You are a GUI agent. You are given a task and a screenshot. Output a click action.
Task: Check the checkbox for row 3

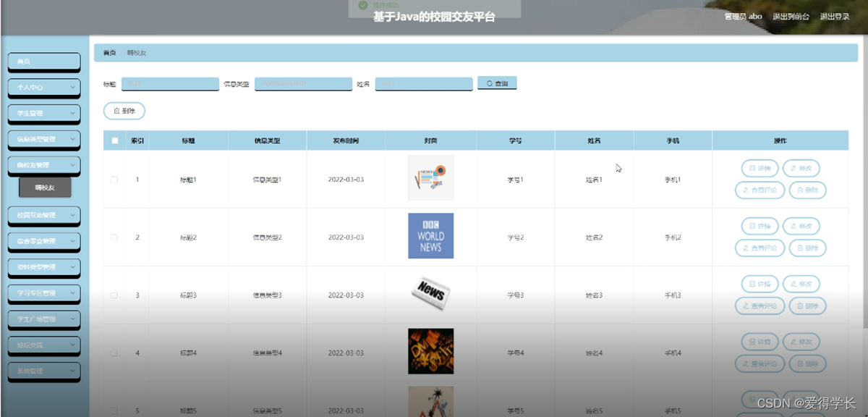pos(114,295)
